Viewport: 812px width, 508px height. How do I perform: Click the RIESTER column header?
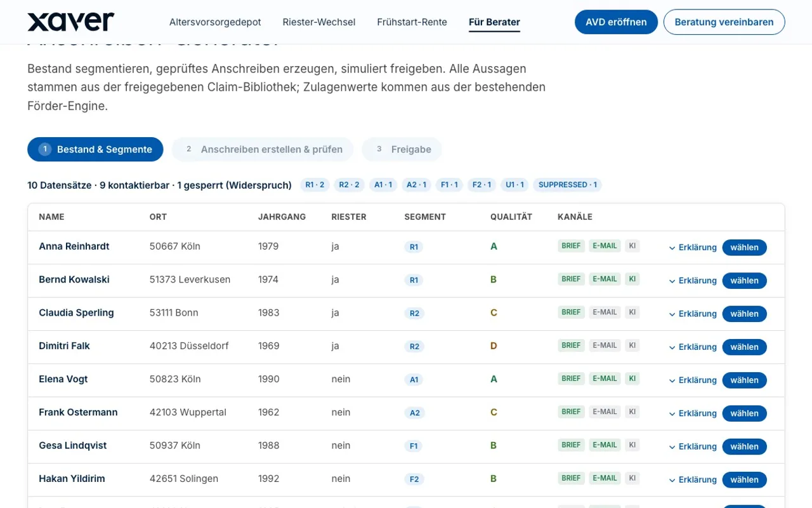(349, 217)
